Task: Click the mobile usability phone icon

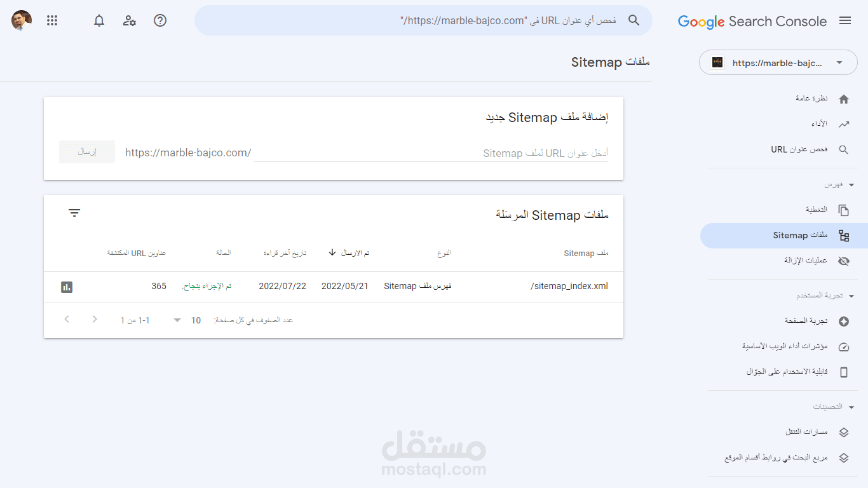Action: [844, 372]
